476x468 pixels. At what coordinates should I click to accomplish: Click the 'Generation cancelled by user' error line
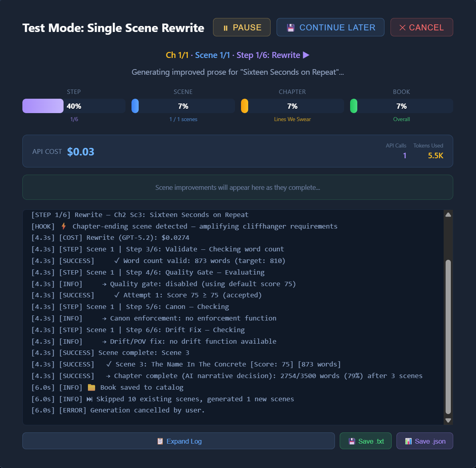tap(118, 410)
